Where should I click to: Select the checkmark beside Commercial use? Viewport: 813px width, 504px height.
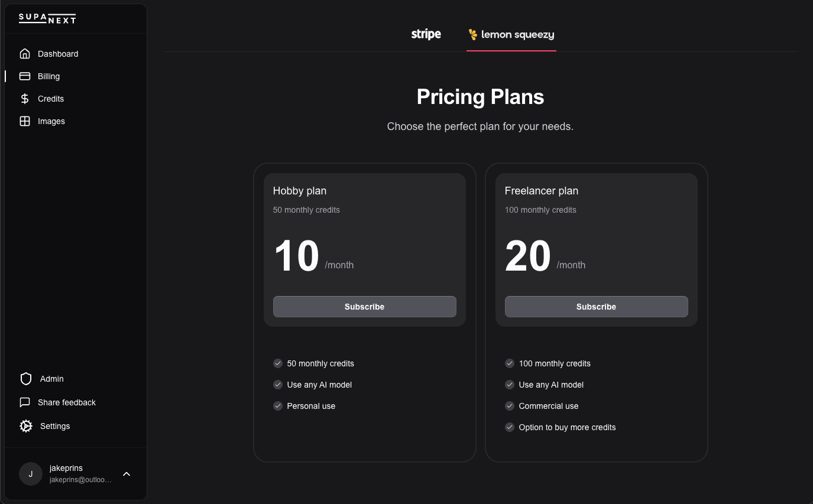[x=510, y=406]
